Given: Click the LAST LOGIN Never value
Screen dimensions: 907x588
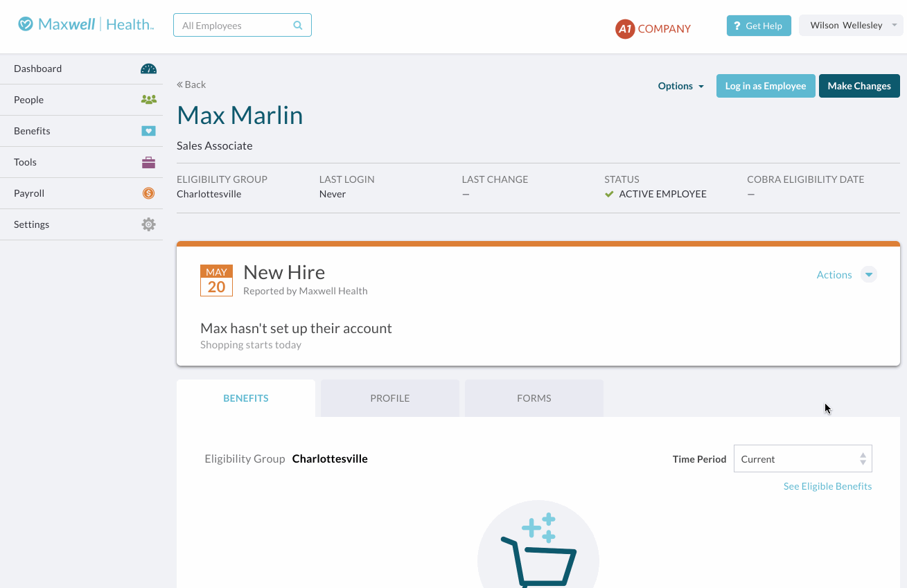Looking at the screenshot, I should click(x=333, y=194).
